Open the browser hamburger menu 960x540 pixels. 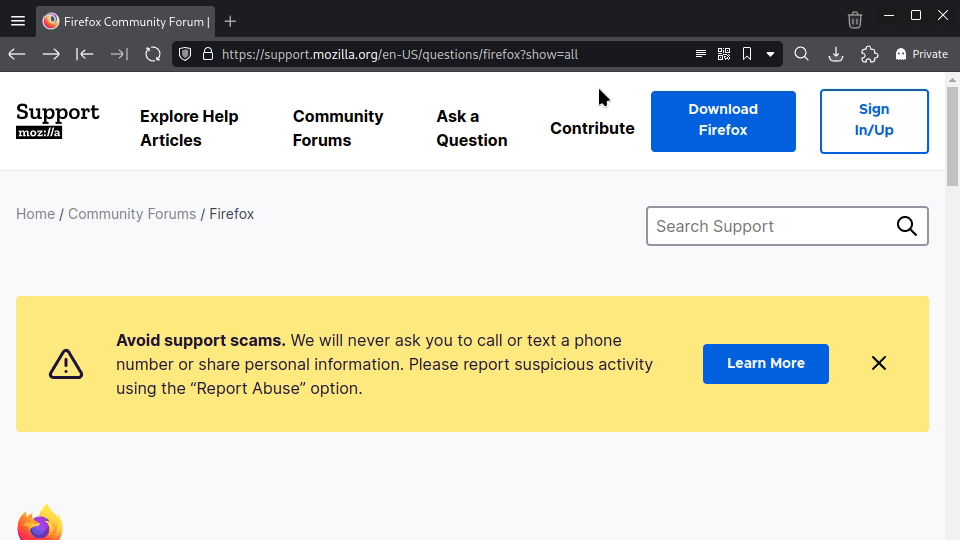(17, 21)
